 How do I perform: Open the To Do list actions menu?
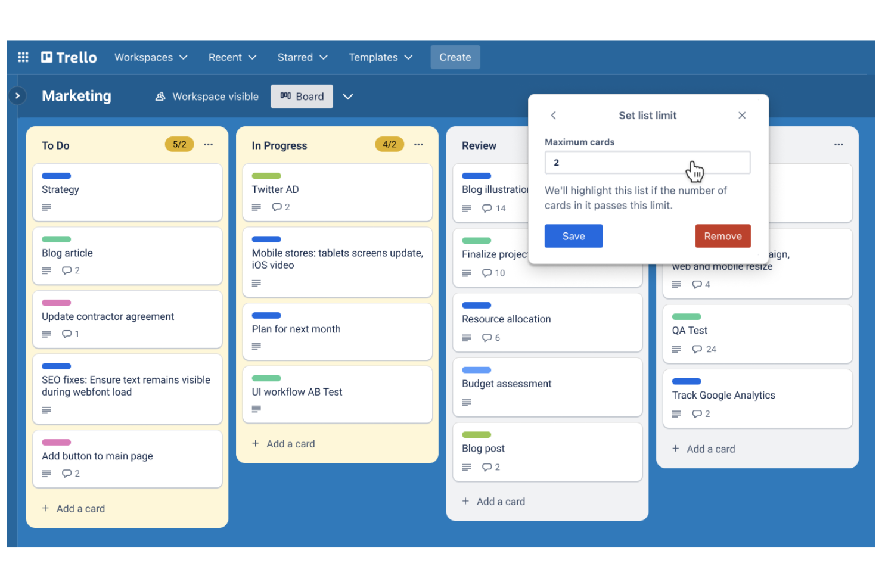tap(208, 144)
